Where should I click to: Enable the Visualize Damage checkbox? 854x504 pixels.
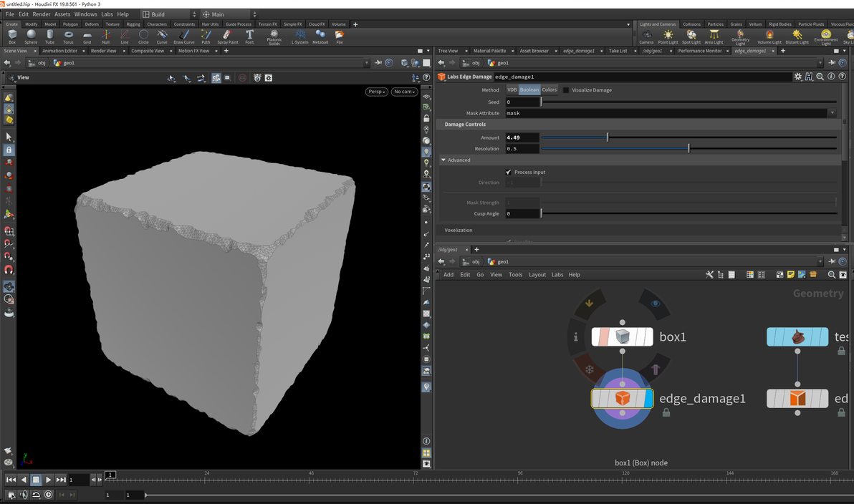pos(566,90)
